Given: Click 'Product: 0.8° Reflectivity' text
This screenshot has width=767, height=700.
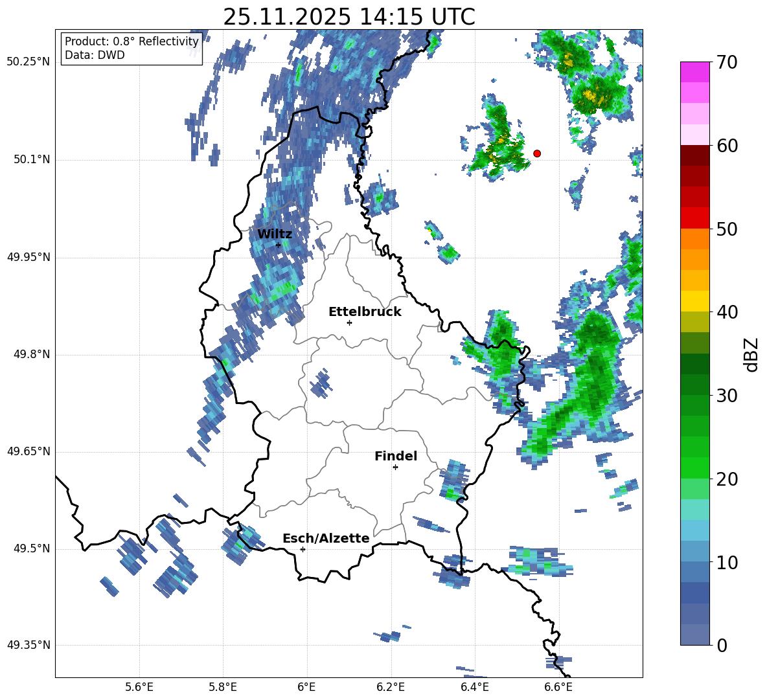Looking at the screenshot, I should point(132,41).
